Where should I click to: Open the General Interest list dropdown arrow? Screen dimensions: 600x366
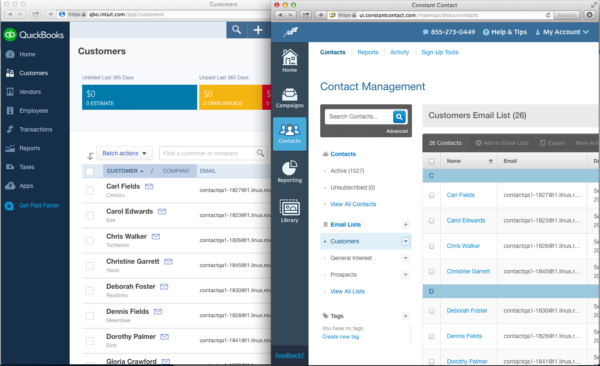[406, 258]
